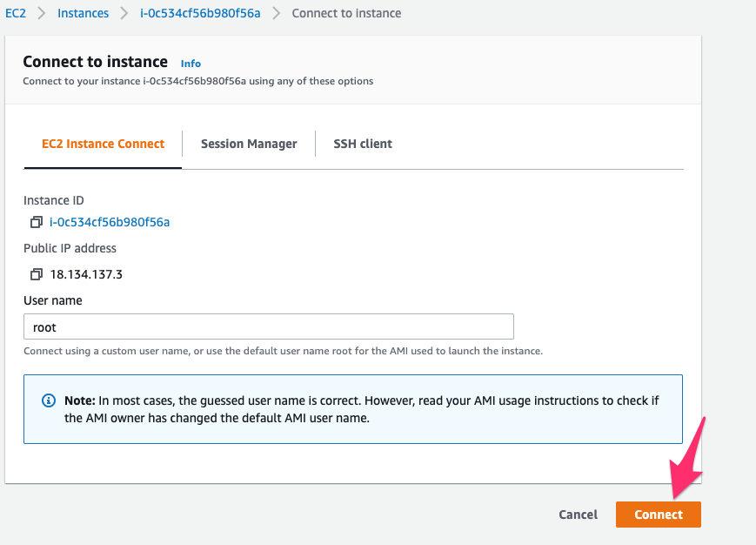Image resolution: width=756 pixels, height=545 pixels.
Task: Click inside the User name field containing root
Action: tap(269, 327)
